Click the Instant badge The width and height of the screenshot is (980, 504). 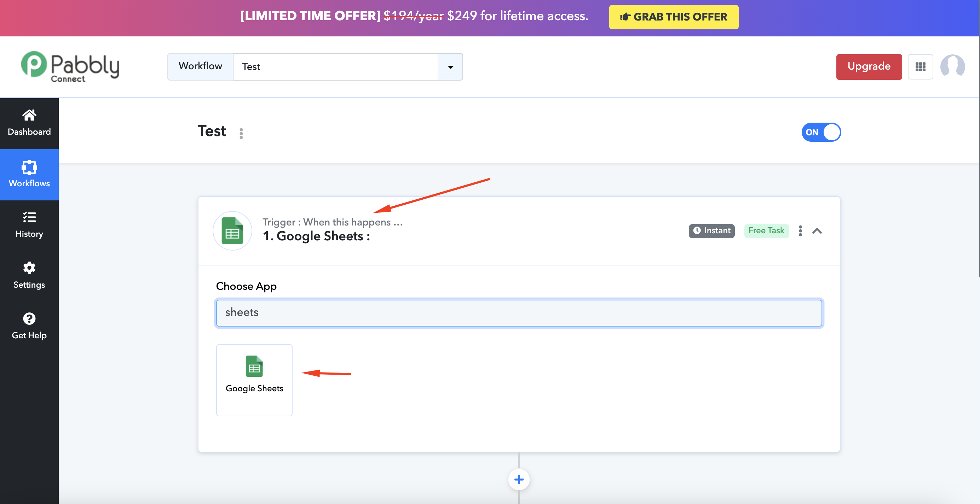coord(711,231)
